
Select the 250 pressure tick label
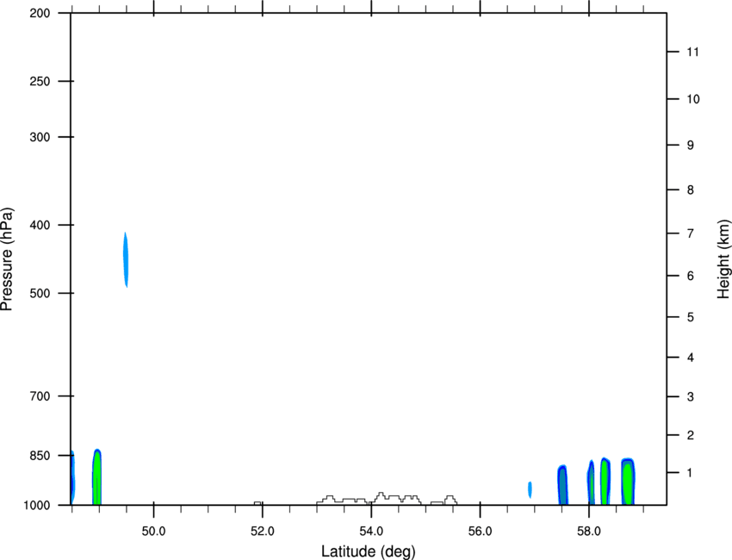pyautogui.click(x=40, y=81)
